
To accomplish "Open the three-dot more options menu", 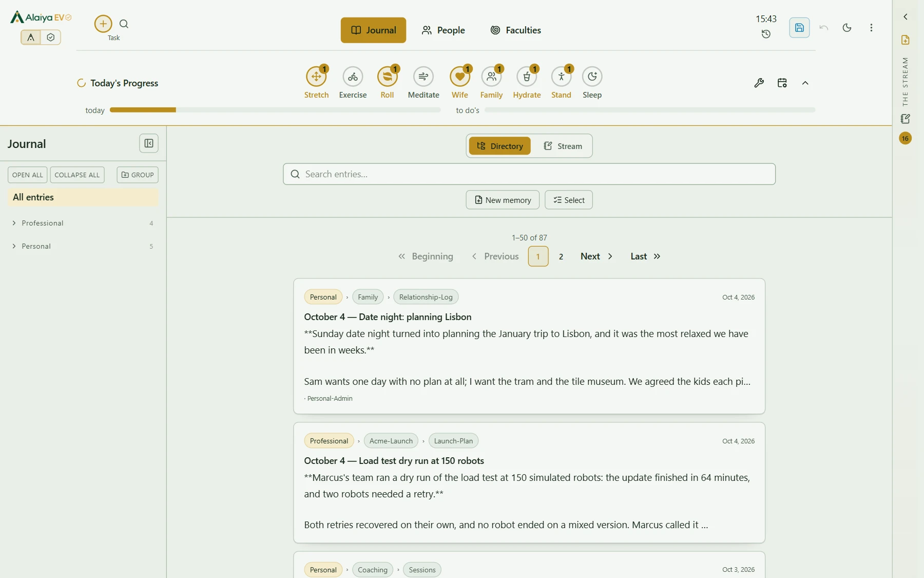I will [871, 28].
